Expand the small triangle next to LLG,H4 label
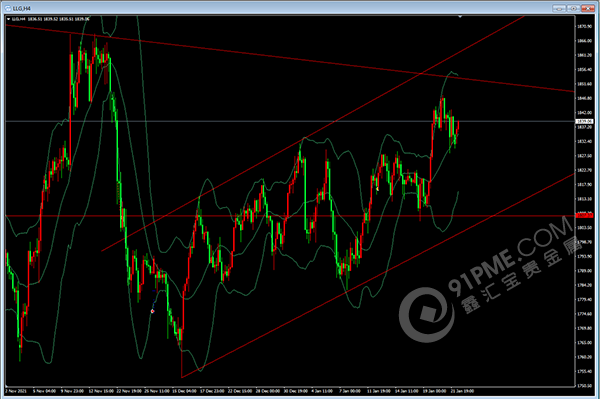The image size is (600, 399). click(x=8, y=19)
